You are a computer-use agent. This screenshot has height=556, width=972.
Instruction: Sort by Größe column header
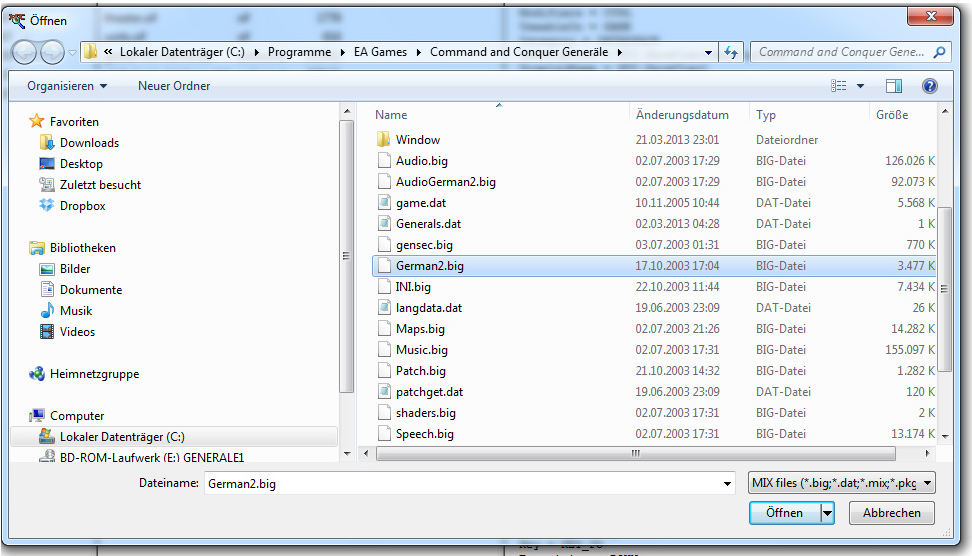892,115
